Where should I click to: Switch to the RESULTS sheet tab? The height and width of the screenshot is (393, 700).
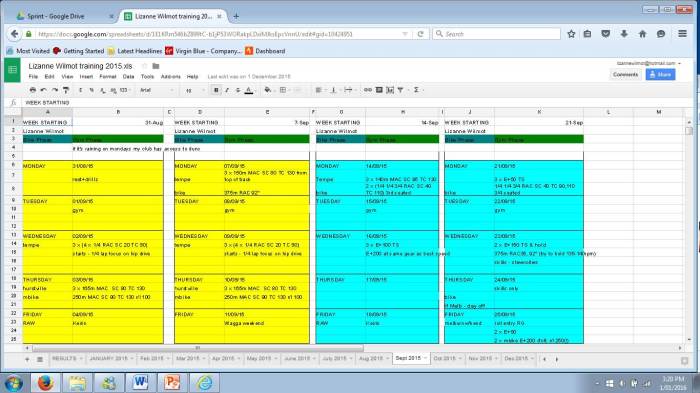pos(67,359)
